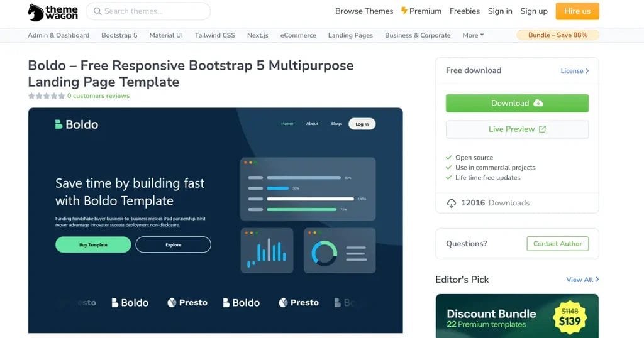Open 0 customers reviews link
Image resolution: width=644 pixels, height=338 pixels.
[x=98, y=96]
